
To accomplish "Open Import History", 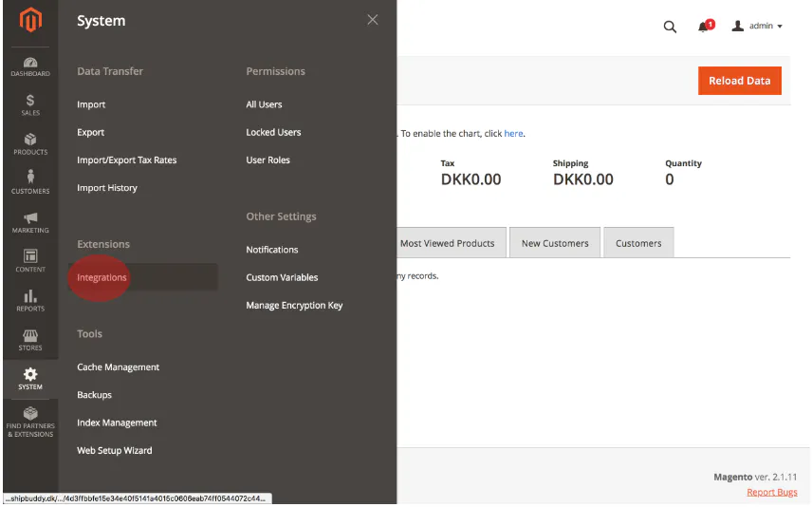I will (x=107, y=188).
